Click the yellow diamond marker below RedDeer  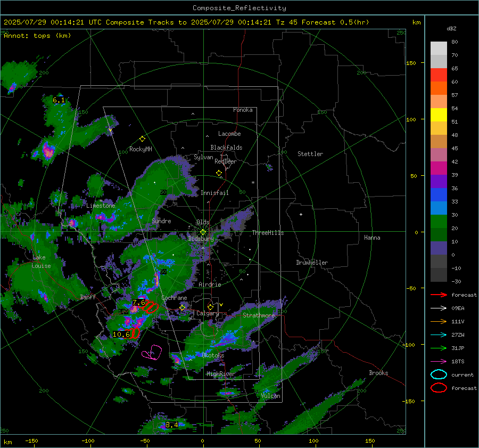point(219,173)
